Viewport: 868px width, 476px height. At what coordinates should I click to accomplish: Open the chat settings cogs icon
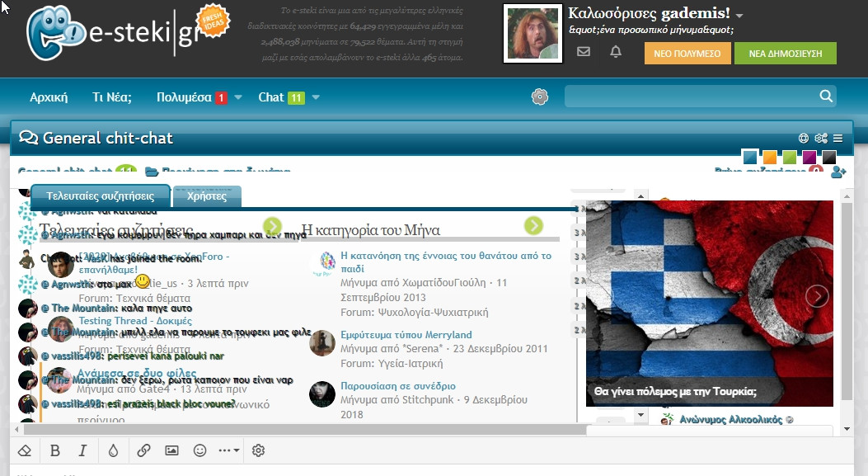click(821, 138)
